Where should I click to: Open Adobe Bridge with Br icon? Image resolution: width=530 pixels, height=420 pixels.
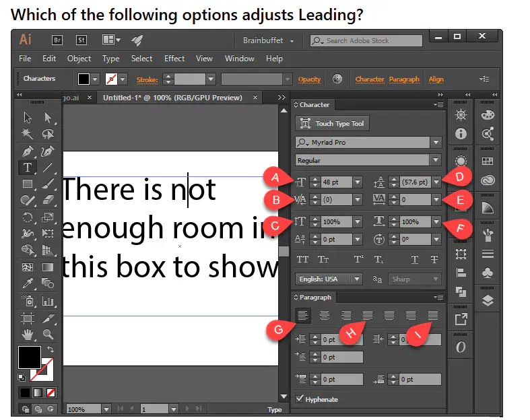click(x=57, y=40)
